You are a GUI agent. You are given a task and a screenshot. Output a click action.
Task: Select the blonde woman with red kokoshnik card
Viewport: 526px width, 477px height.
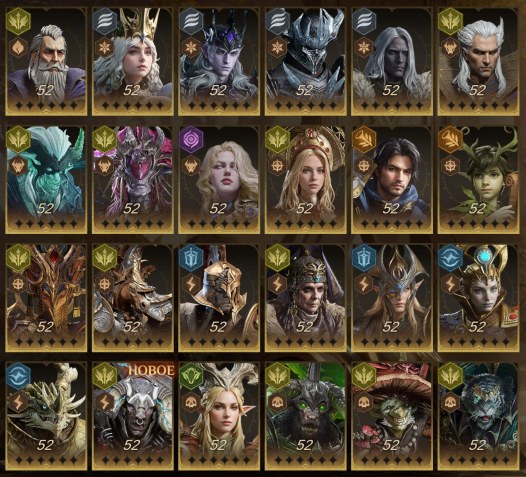tap(306, 179)
